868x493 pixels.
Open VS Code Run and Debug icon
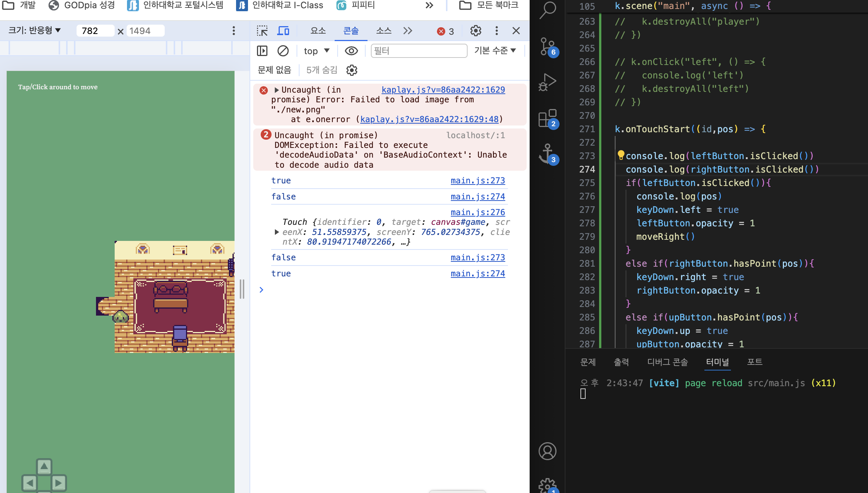pyautogui.click(x=547, y=82)
